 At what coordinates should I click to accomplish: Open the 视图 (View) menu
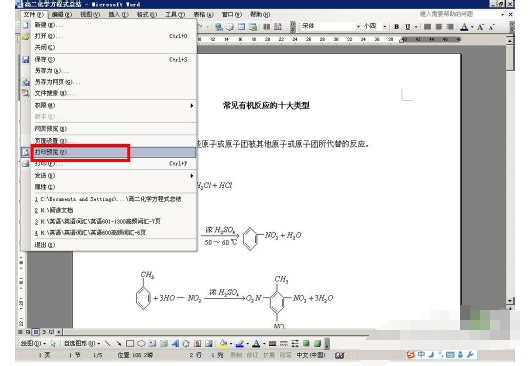pos(90,15)
